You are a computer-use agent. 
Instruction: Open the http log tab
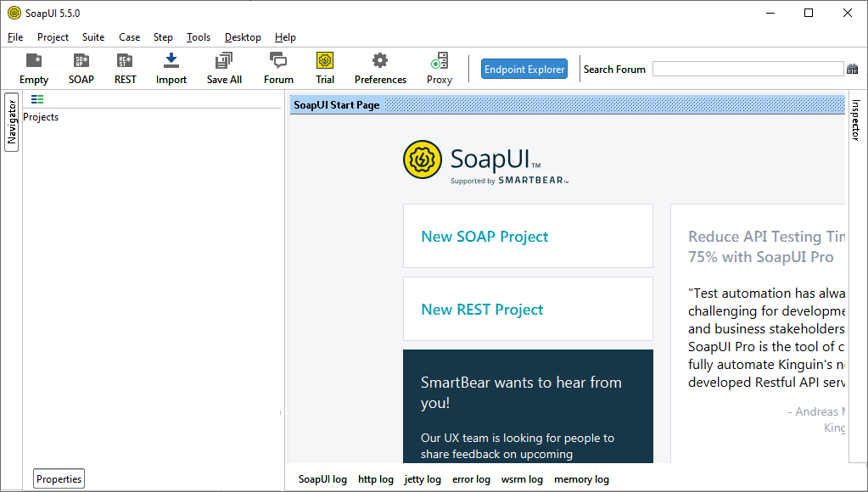(x=376, y=479)
